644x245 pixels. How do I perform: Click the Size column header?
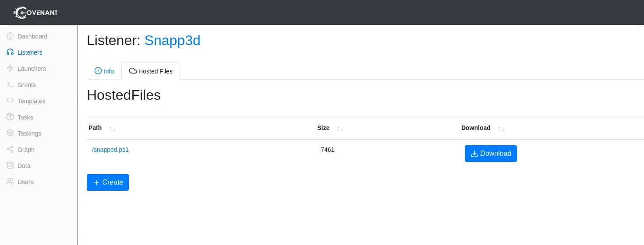point(323,128)
